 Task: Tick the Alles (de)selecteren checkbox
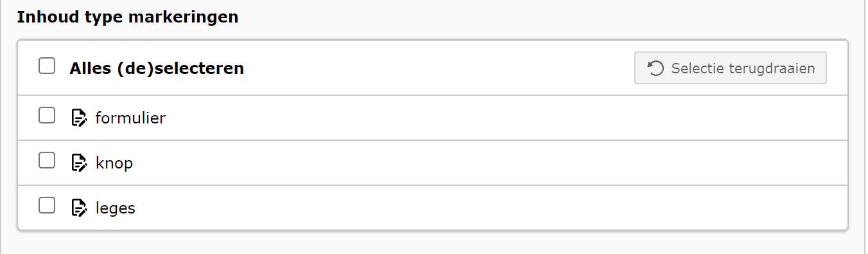point(47,66)
